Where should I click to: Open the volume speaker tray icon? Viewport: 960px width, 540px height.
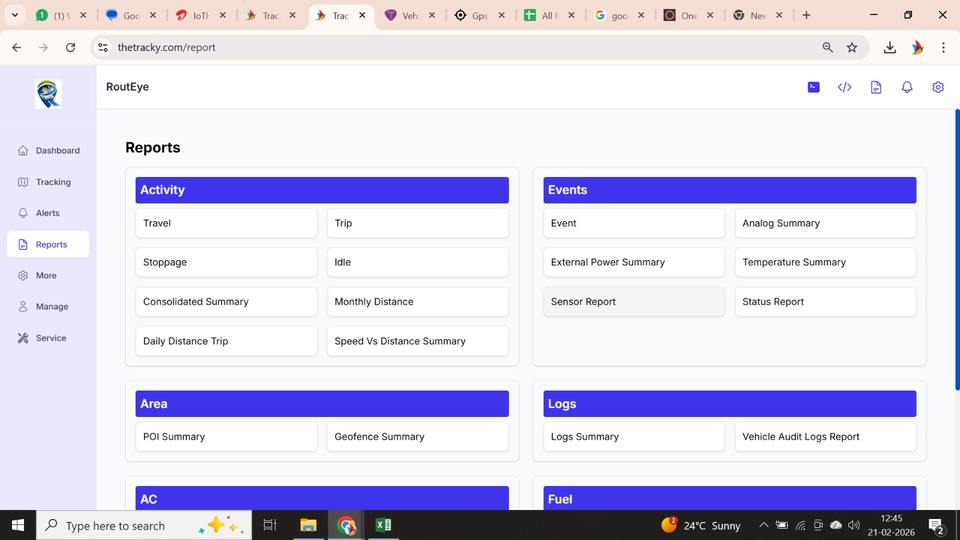(854, 525)
